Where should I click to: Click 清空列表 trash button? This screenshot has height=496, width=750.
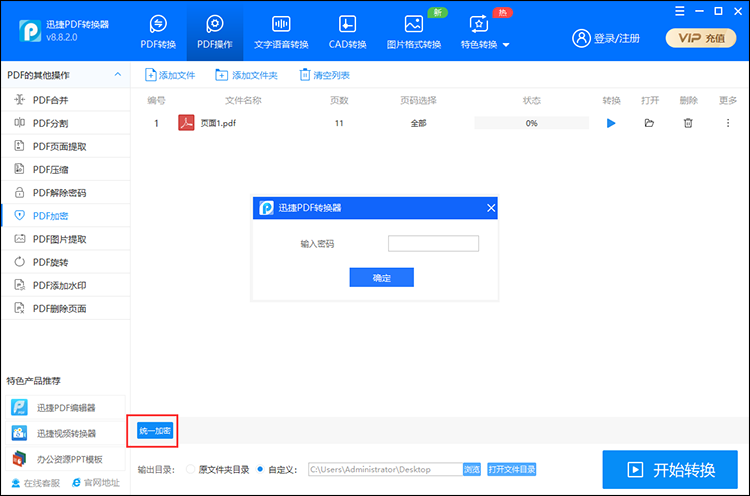324,75
